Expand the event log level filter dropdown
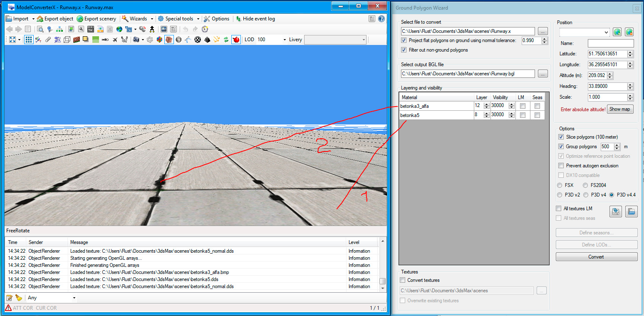Image resolution: width=644 pixels, height=316 pixels. click(74, 298)
